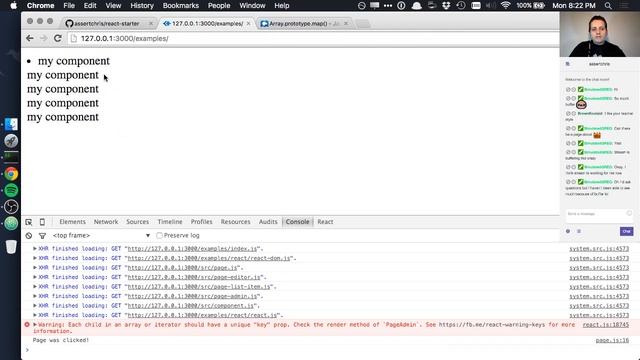
Task: Open the People menu
Action: tap(219, 6)
